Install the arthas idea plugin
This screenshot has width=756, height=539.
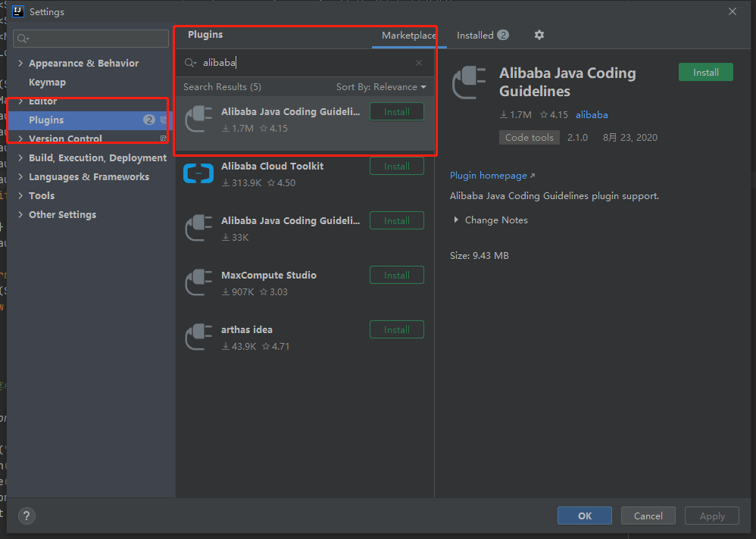tap(397, 329)
